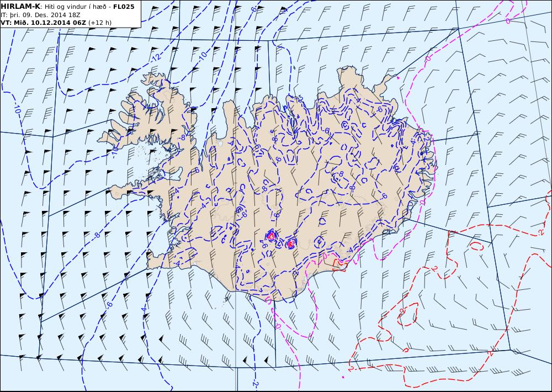
Task: Click the HIRLAM-K model name in the header
Action: click(20, 7)
